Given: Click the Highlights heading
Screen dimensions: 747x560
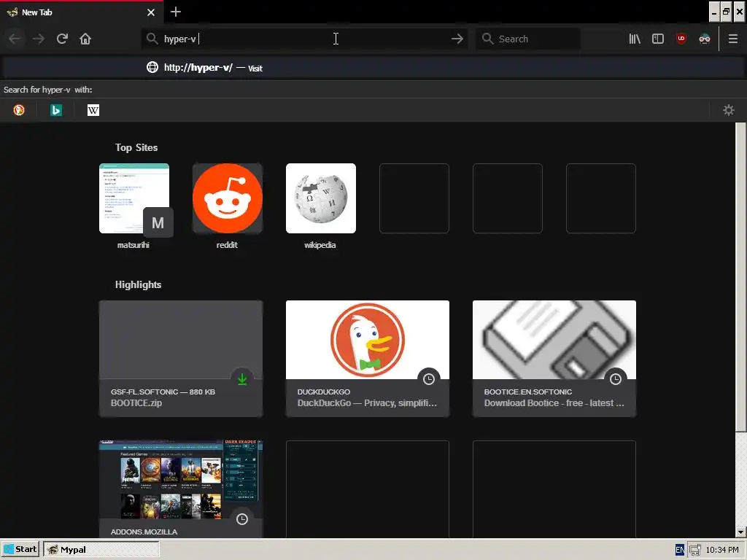Looking at the screenshot, I should click(138, 285).
